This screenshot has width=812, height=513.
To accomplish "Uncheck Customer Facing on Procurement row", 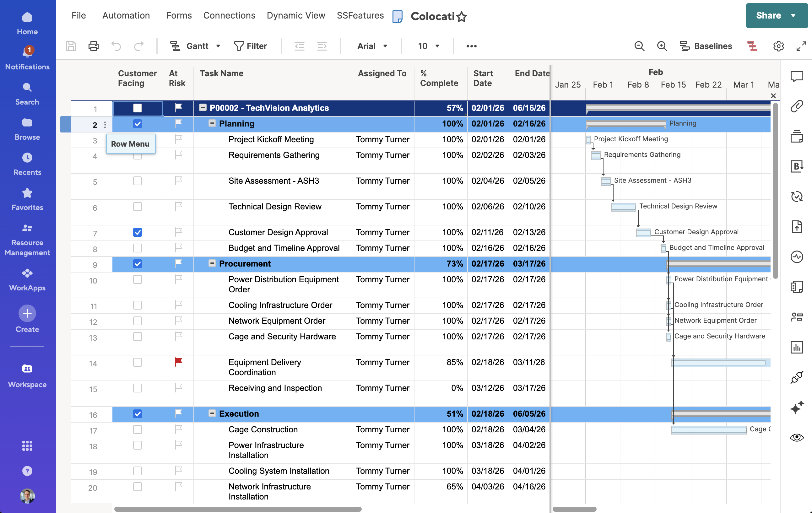I will 137,264.
